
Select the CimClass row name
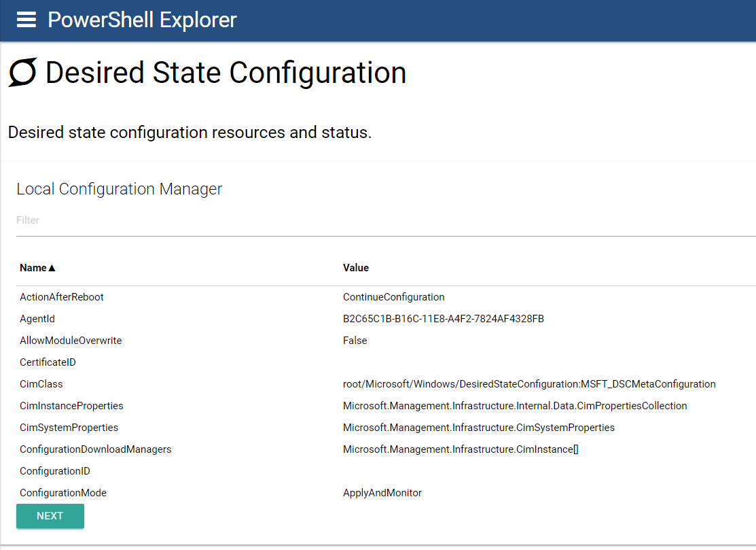point(41,384)
